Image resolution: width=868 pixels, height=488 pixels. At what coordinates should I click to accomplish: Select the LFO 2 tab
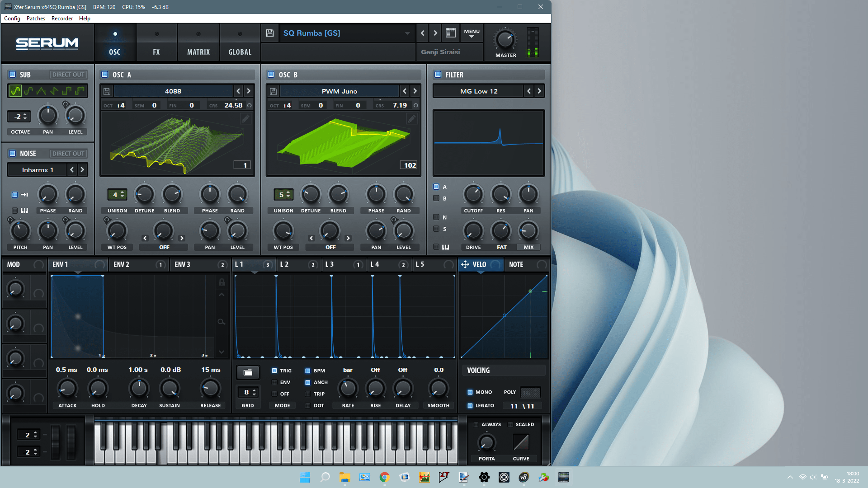click(298, 265)
